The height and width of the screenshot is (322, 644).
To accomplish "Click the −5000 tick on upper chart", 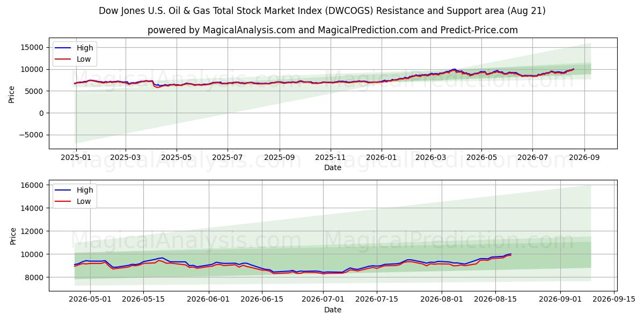I will (x=32, y=135).
